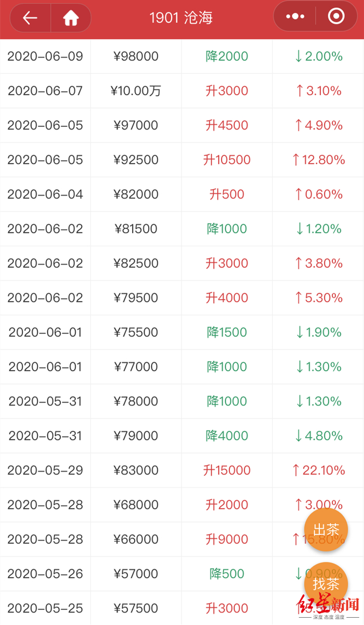364x625 pixels.
Task: Tap the 升9000 change cell
Action: (227, 539)
